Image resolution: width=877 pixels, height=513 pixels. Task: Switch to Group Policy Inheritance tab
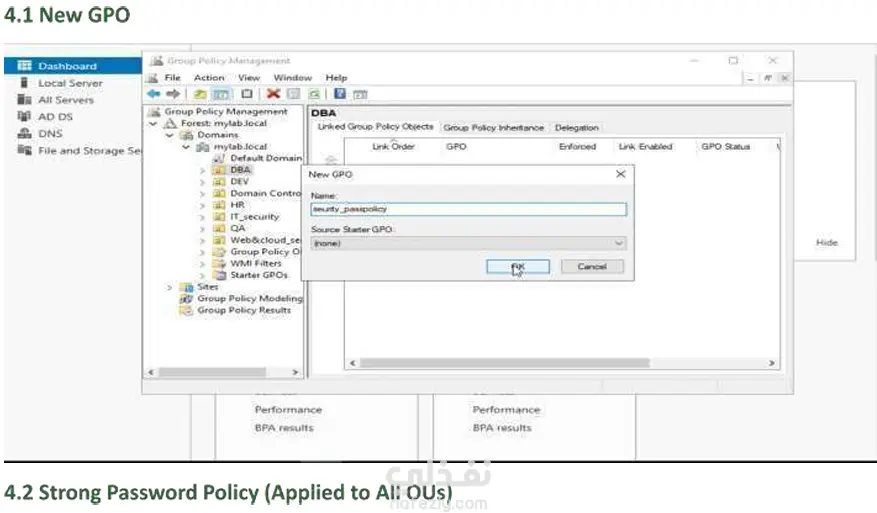[493, 128]
